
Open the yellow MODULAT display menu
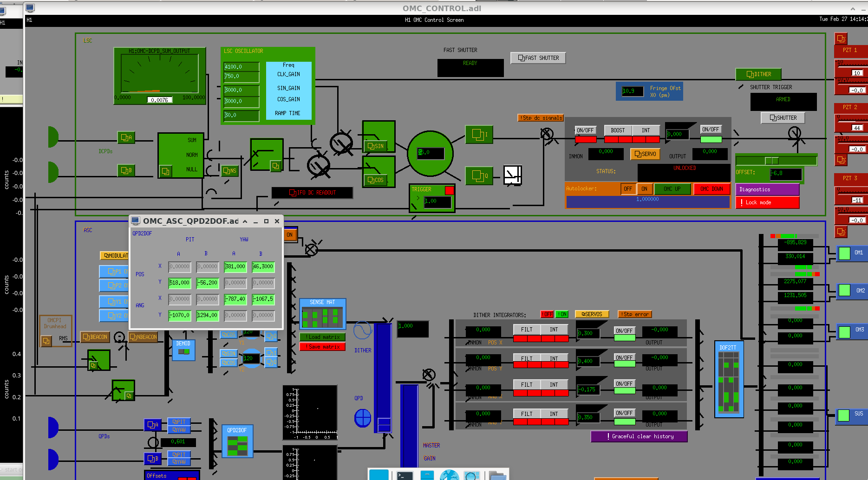(x=114, y=256)
